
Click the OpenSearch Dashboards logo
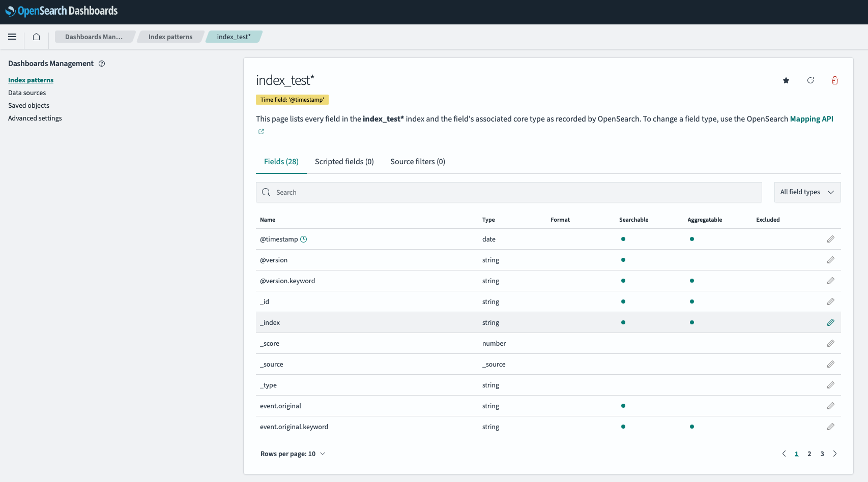(62, 11)
